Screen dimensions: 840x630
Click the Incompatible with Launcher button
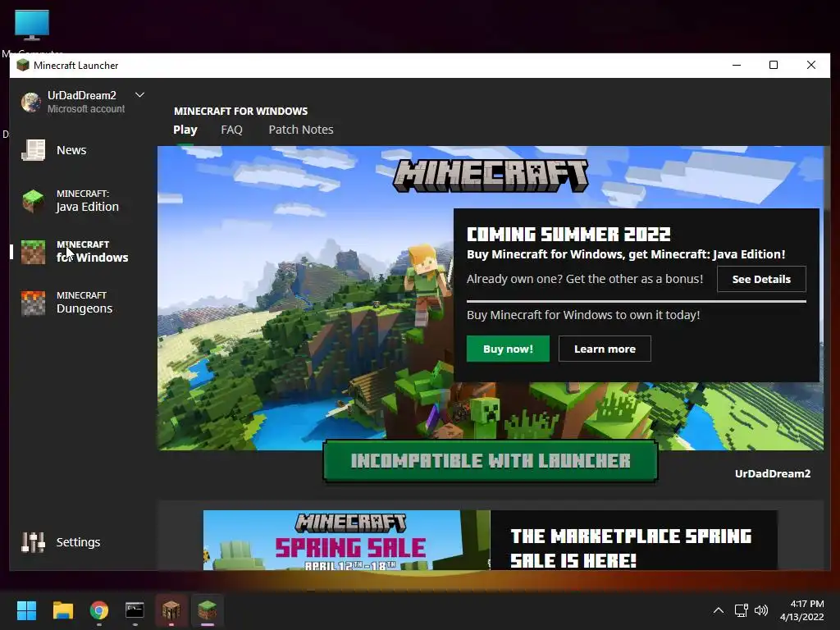pyautogui.click(x=491, y=461)
